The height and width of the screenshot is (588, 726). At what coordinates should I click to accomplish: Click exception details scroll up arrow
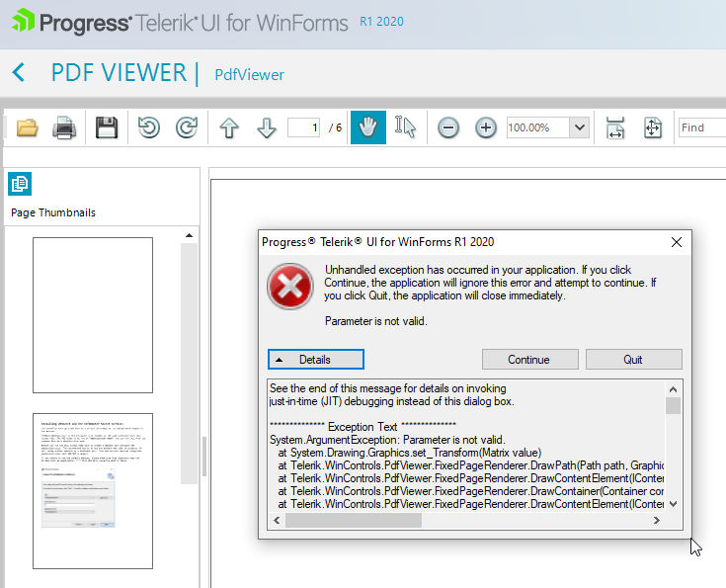click(x=674, y=389)
